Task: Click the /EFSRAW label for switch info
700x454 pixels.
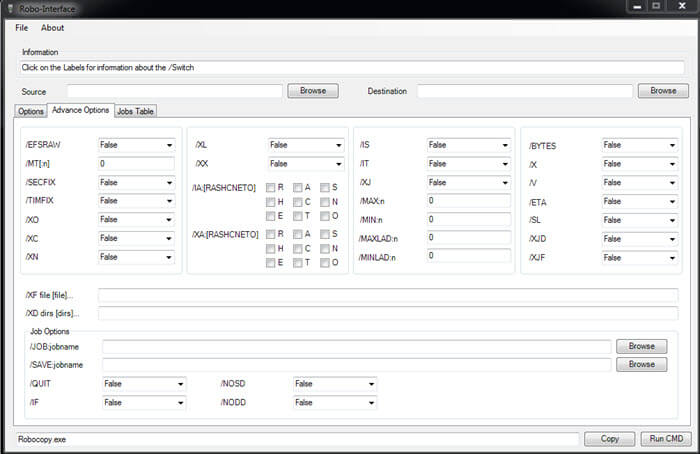Action: [x=42, y=145]
